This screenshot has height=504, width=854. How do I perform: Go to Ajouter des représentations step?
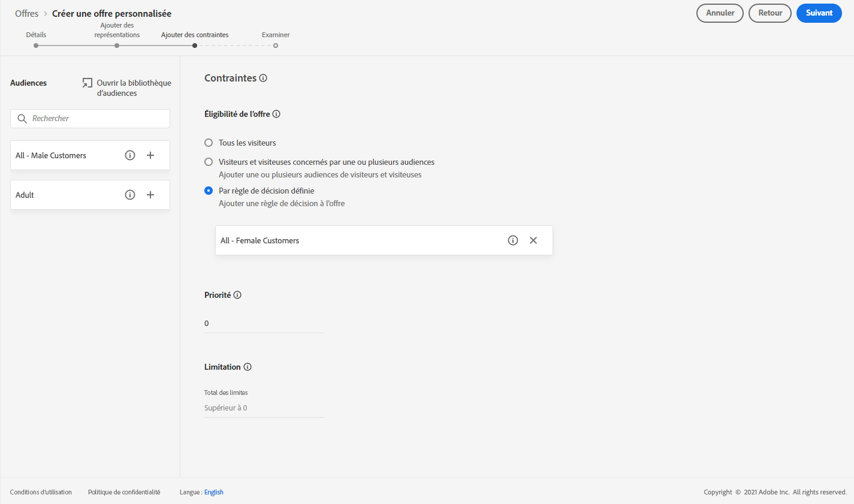[117, 46]
